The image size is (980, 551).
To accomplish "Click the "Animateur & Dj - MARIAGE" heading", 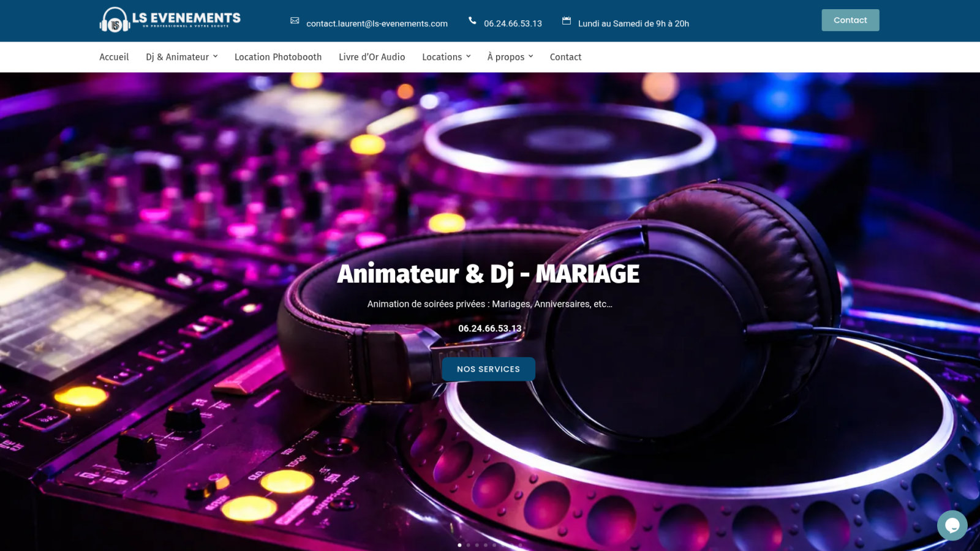I will pos(488,274).
